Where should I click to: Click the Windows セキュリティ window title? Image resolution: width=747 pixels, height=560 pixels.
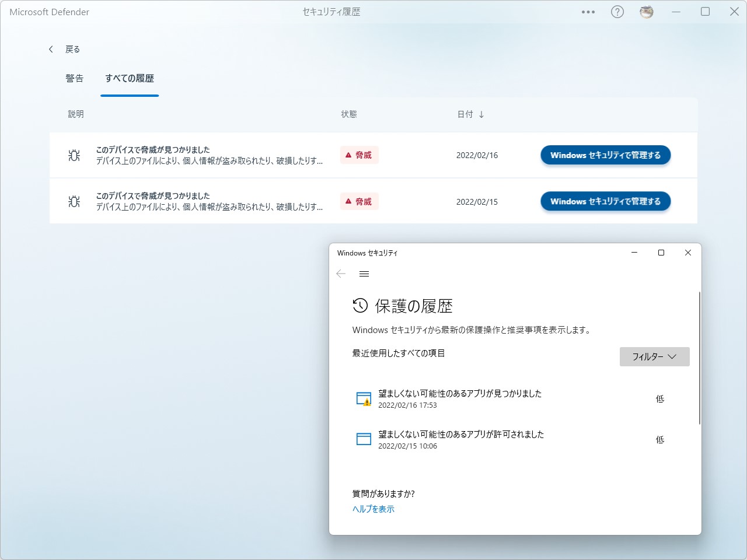(367, 253)
